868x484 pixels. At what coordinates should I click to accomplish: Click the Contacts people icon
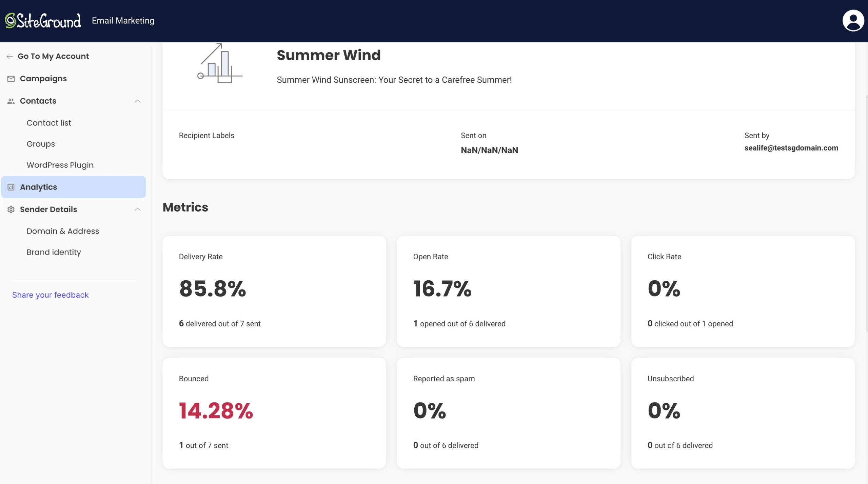(11, 101)
